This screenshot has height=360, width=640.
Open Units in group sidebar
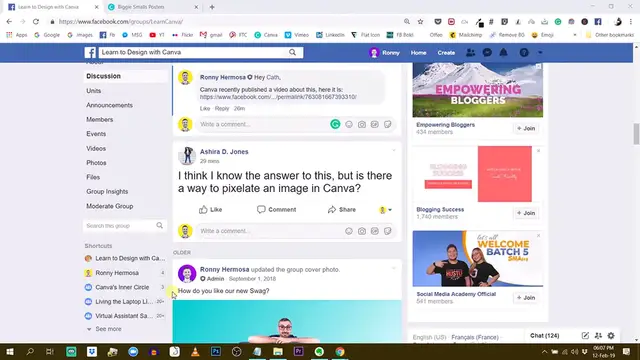pyautogui.click(x=93, y=91)
